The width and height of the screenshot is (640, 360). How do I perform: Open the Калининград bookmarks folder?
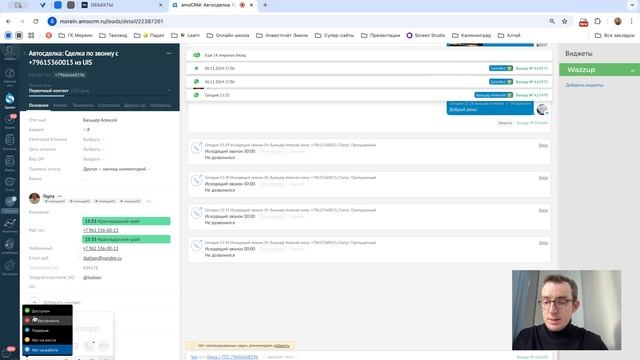(471, 36)
